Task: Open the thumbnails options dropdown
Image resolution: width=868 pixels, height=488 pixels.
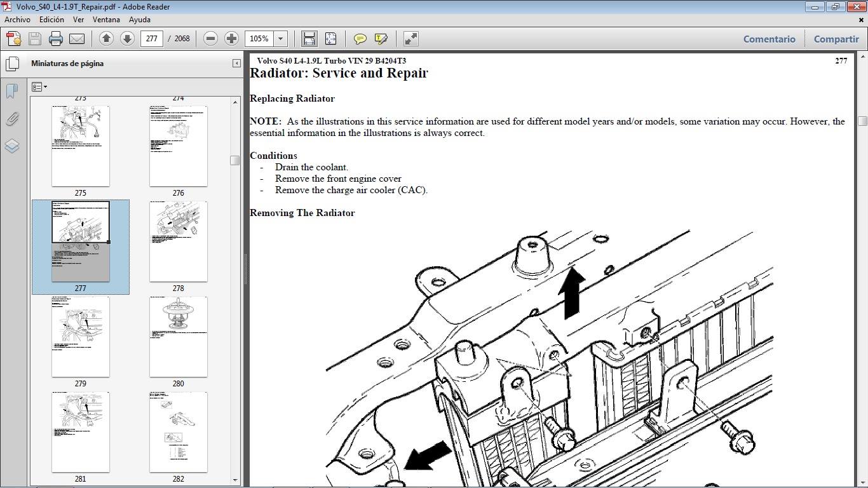Action: pos(39,87)
